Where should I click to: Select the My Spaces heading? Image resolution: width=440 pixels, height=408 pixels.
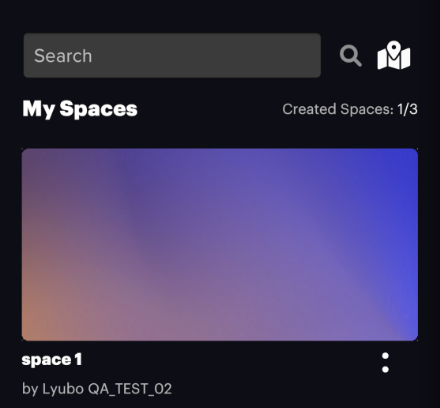click(x=80, y=109)
